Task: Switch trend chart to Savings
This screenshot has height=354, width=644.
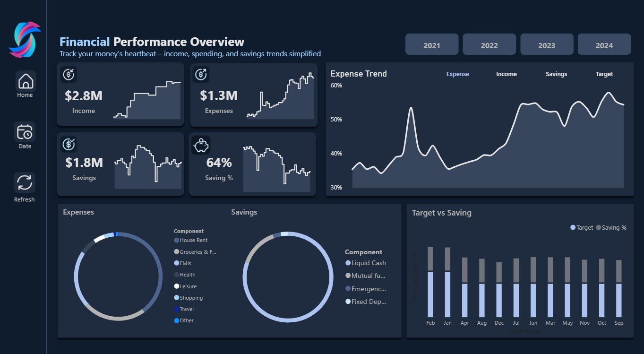Action: tap(557, 74)
